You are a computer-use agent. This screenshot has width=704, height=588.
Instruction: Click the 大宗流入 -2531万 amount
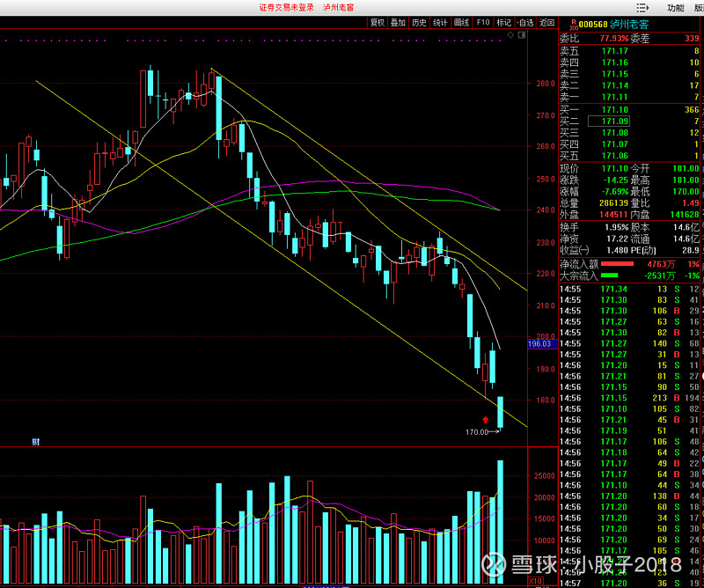(x=659, y=276)
